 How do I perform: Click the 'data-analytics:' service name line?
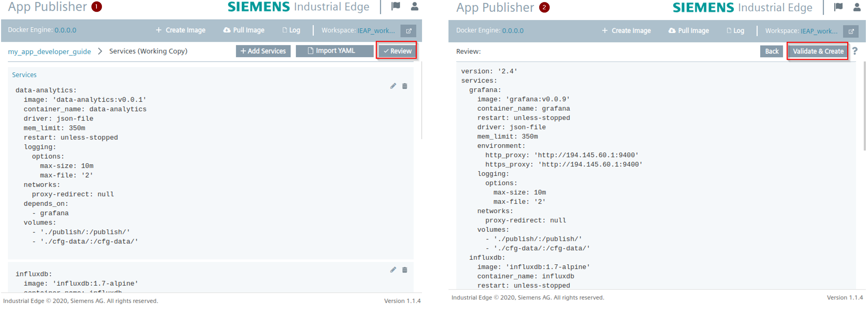[x=46, y=90]
